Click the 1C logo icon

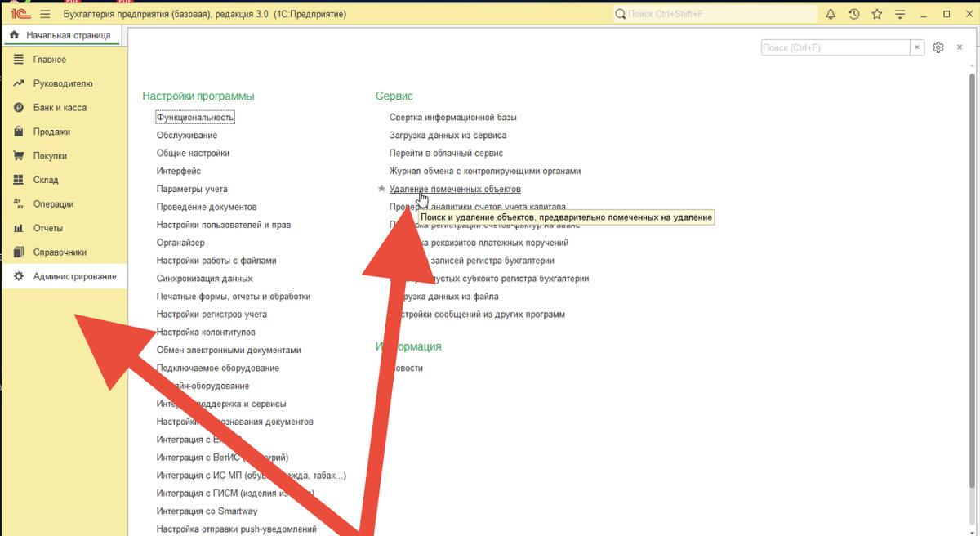point(20,14)
